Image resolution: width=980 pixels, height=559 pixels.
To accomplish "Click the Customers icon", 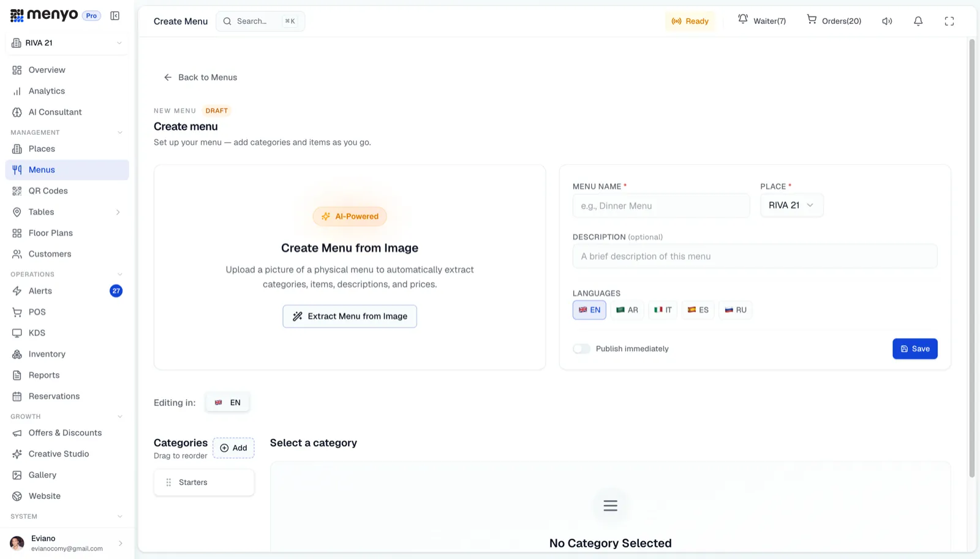I will click(x=17, y=254).
